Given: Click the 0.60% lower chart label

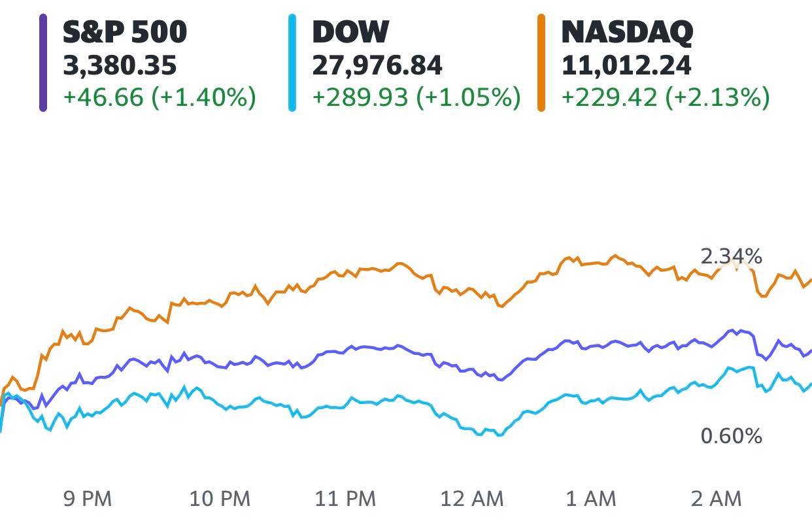Looking at the screenshot, I should (x=731, y=436).
